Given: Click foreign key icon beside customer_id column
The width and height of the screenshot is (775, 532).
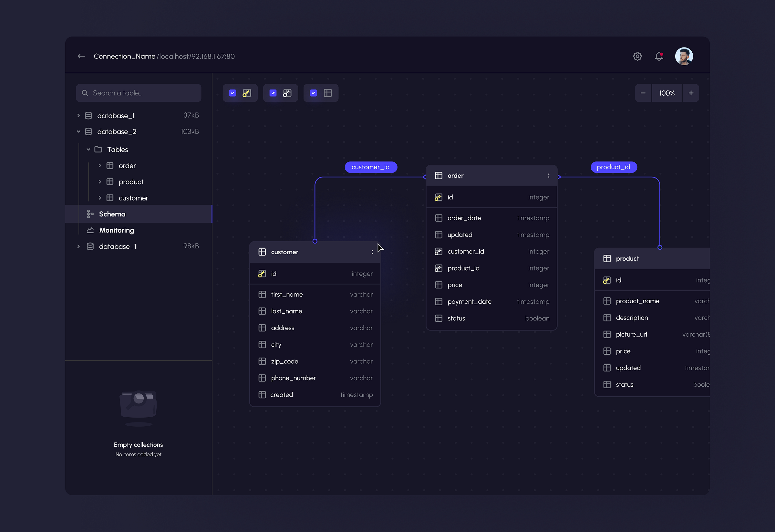Looking at the screenshot, I should (x=438, y=252).
